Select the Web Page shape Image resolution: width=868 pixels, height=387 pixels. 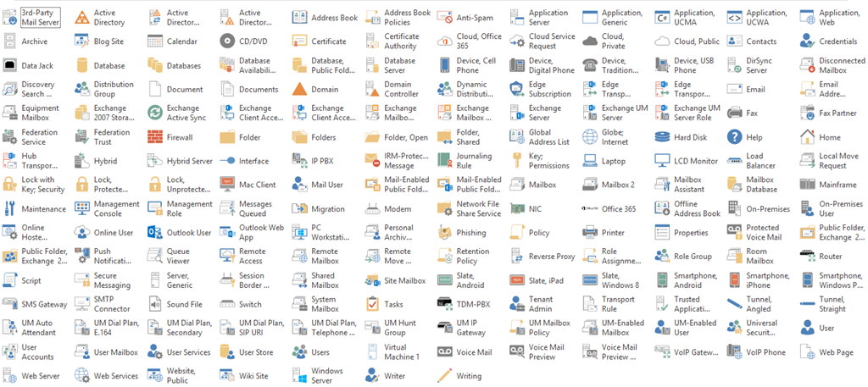pos(808,352)
